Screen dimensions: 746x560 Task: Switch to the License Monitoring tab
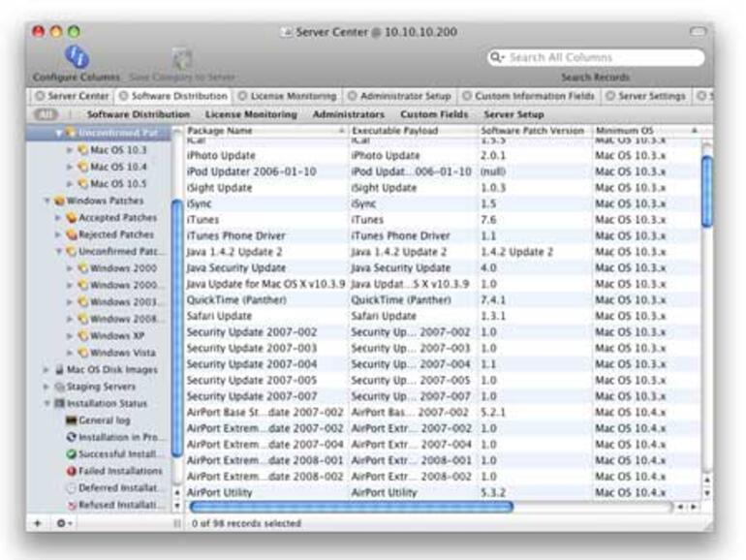287,96
